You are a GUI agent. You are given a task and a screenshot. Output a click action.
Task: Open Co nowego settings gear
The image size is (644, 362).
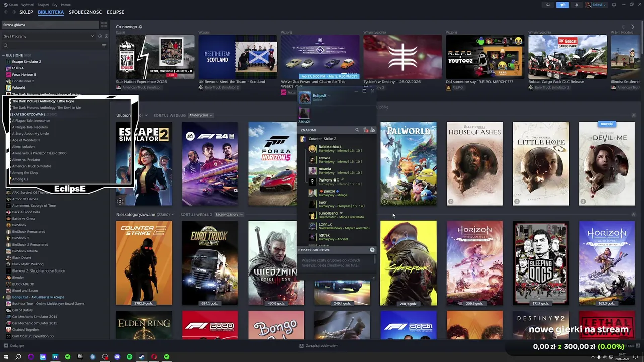tap(140, 27)
